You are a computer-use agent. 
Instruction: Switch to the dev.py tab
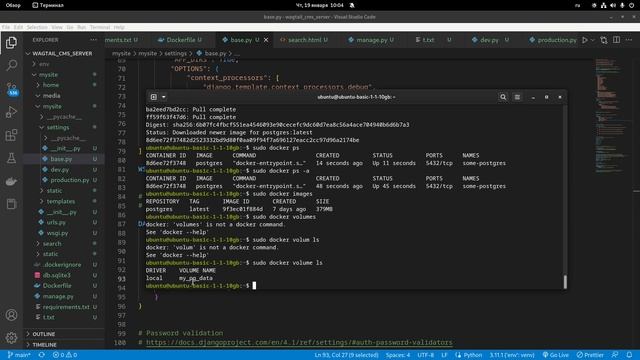[x=489, y=40]
